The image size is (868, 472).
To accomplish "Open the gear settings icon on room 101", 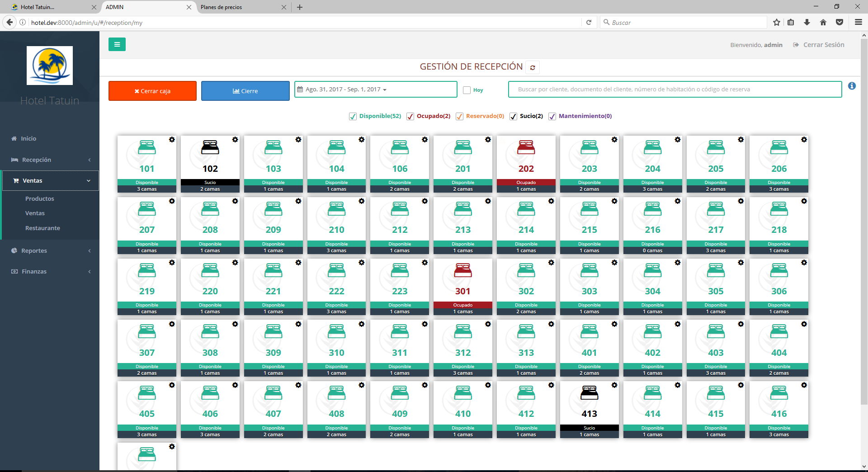I will pyautogui.click(x=172, y=140).
